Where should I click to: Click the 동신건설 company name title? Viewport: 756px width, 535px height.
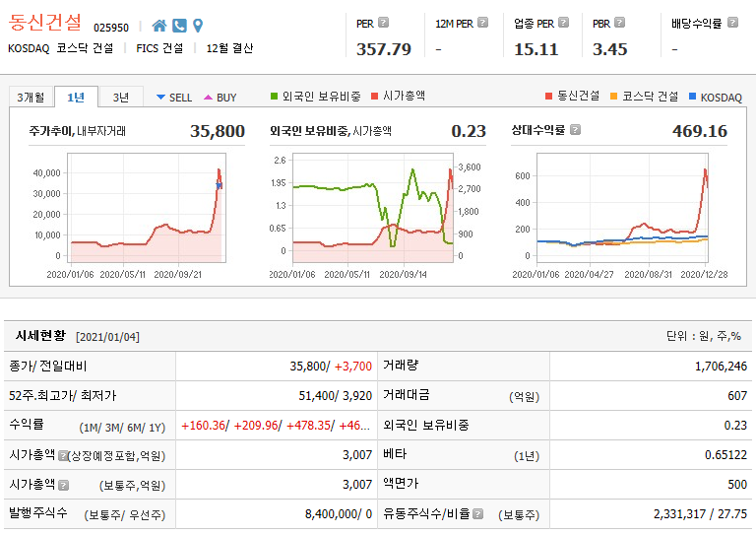click(x=45, y=23)
